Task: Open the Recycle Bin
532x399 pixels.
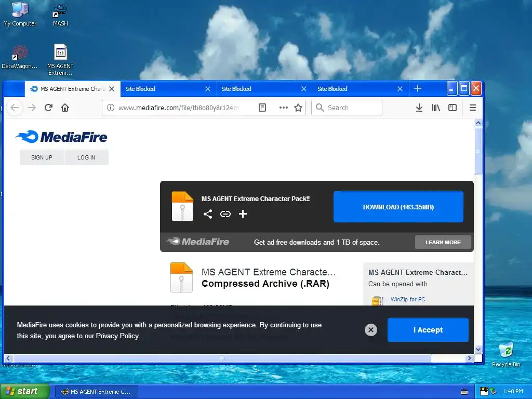Action: coord(506,354)
